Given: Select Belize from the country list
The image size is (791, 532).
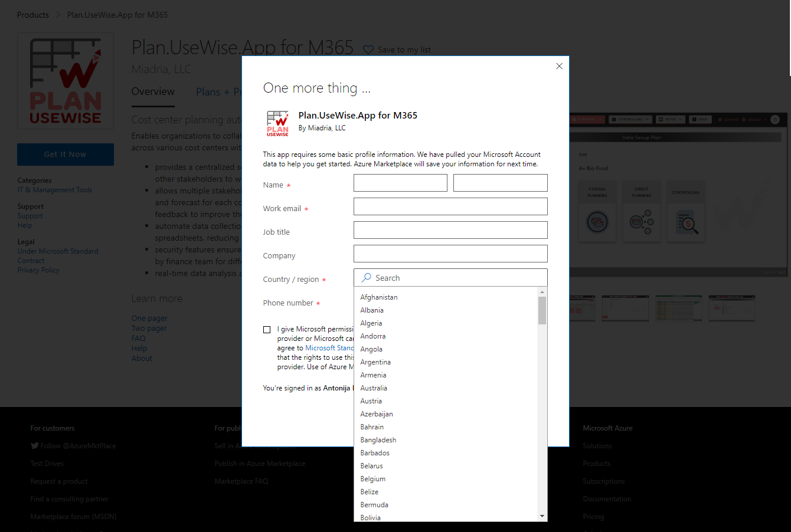Looking at the screenshot, I should click(x=446, y=492).
